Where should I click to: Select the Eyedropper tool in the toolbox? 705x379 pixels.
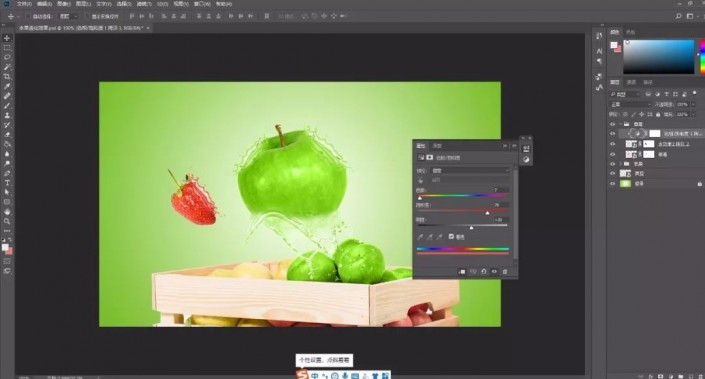point(7,86)
